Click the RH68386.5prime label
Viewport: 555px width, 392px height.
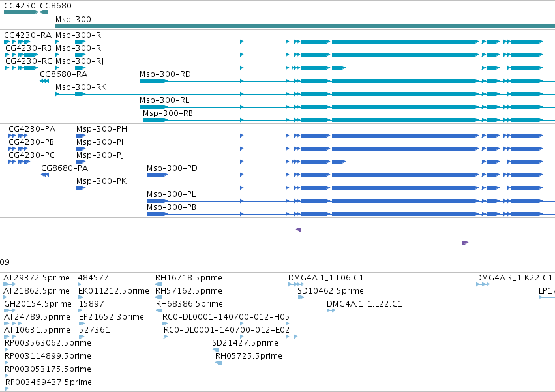pyautogui.click(x=189, y=304)
